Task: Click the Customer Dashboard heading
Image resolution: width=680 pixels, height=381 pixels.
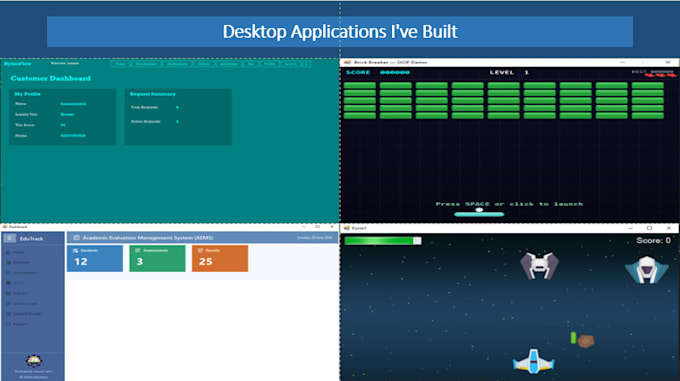Action: click(51, 78)
